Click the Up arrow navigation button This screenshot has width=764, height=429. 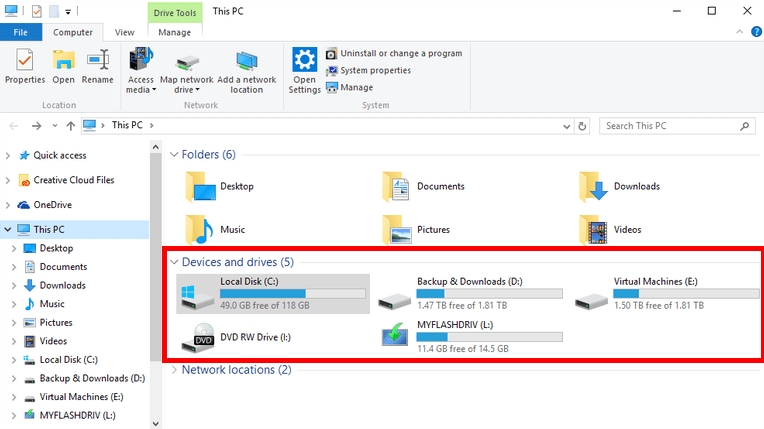click(x=70, y=126)
